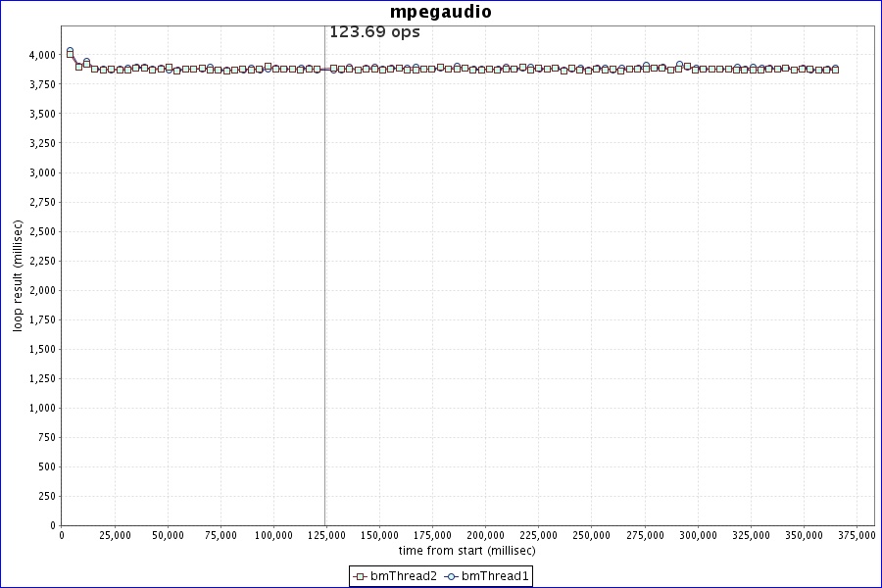Click the 300,000 x-axis tick label
Viewport: 882px width, 588px height.
tap(698, 536)
